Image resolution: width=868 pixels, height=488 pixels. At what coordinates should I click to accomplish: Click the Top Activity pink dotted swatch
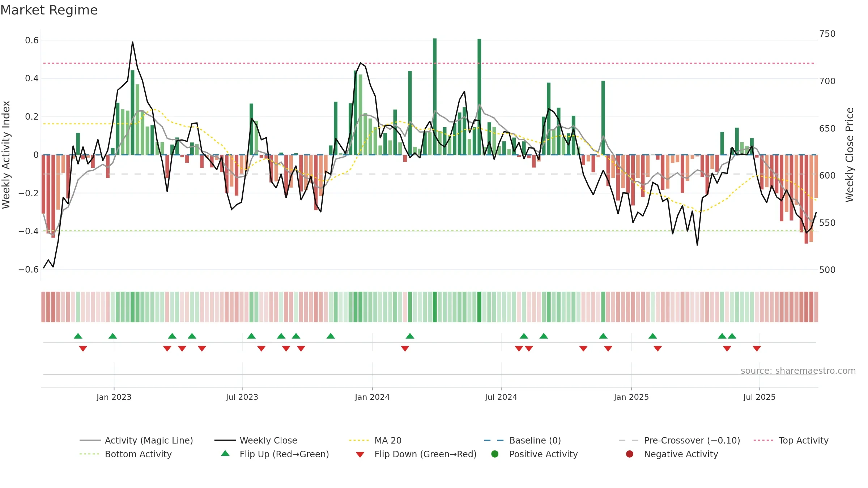(x=763, y=440)
